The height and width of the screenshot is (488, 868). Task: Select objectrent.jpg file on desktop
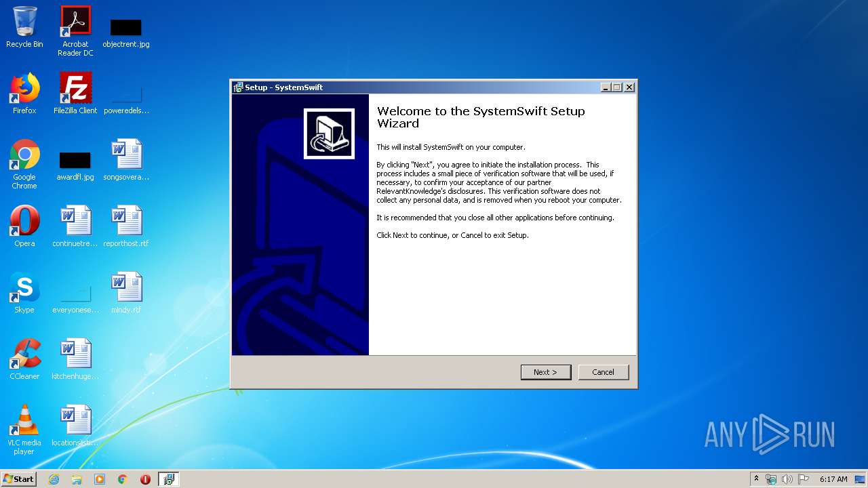coord(126,33)
